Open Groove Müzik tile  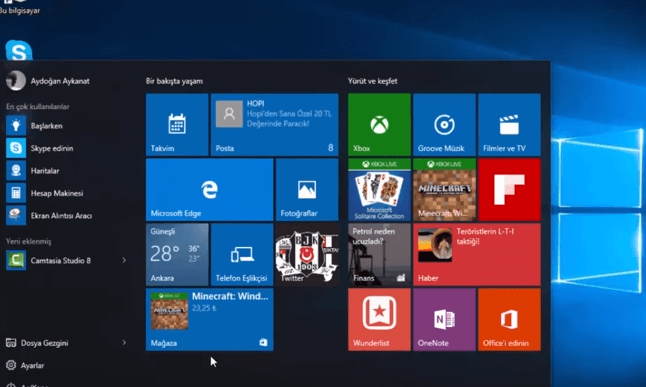click(x=445, y=124)
